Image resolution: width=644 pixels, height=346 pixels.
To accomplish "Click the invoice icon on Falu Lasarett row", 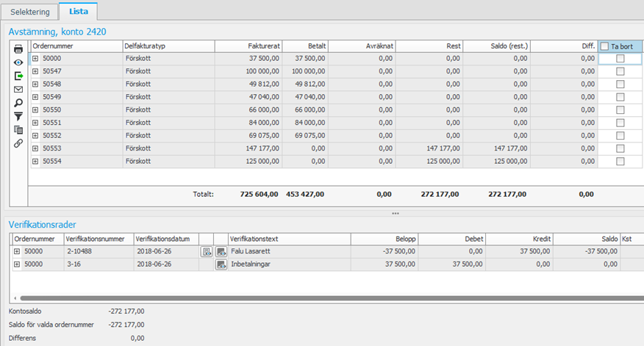I will coord(207,252).
